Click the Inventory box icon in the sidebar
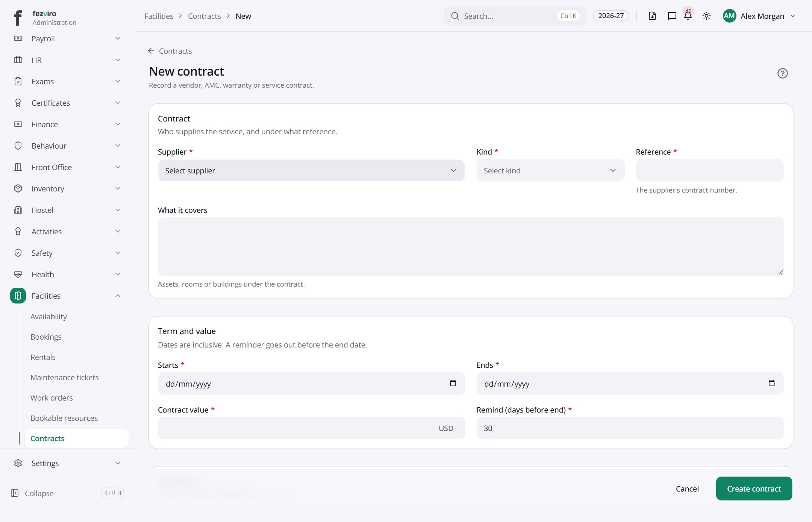The height and width of the screenshot is (522, 812). pos(18,188)
